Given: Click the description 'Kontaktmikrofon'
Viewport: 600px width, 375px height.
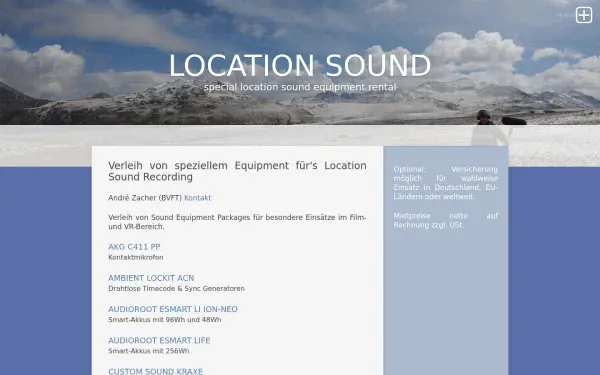Looking at the screenshot, I should tap(136, 257).
